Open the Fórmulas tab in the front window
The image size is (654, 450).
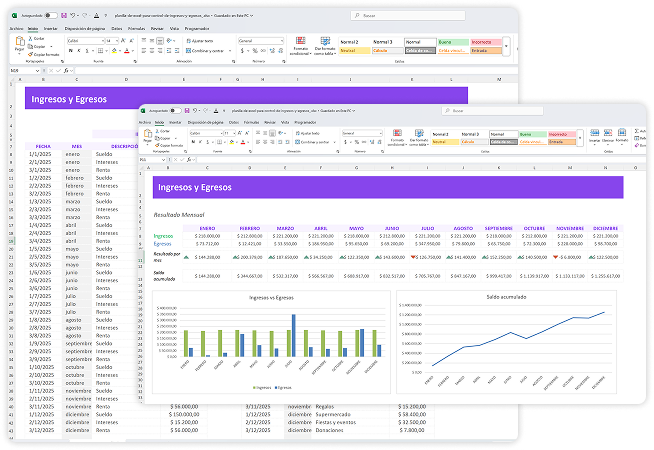tap(252, 122)
